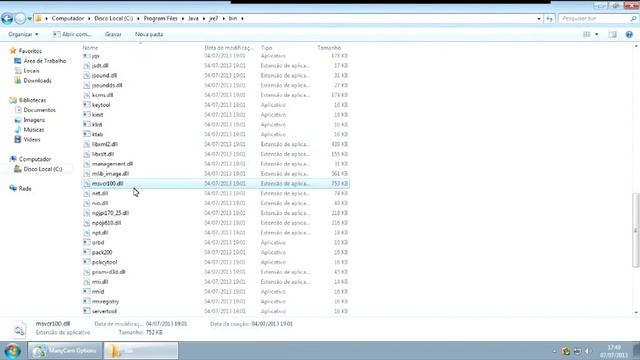The image size is (640, 360).
Task: Sort by the Tamanho column header
Action: 329,48
